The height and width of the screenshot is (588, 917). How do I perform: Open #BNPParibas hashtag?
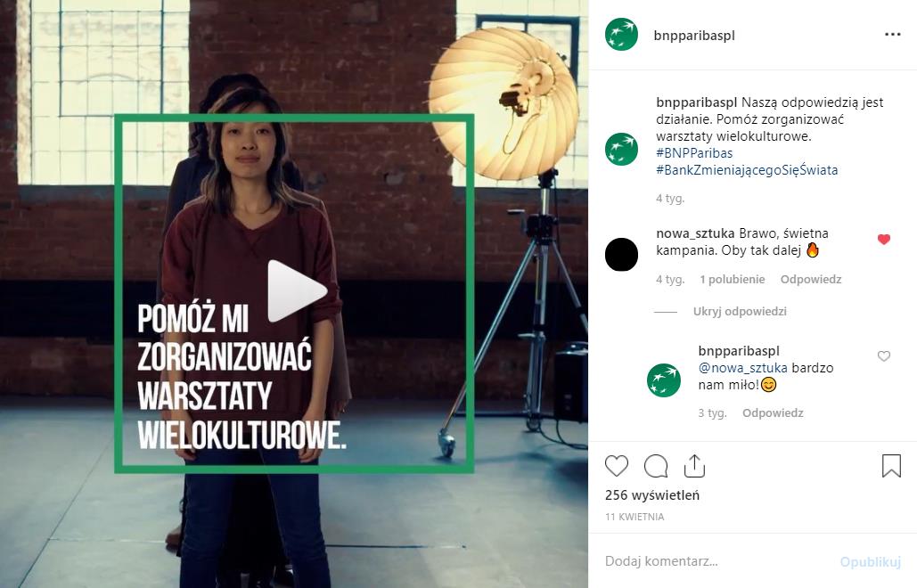point(694,153)
